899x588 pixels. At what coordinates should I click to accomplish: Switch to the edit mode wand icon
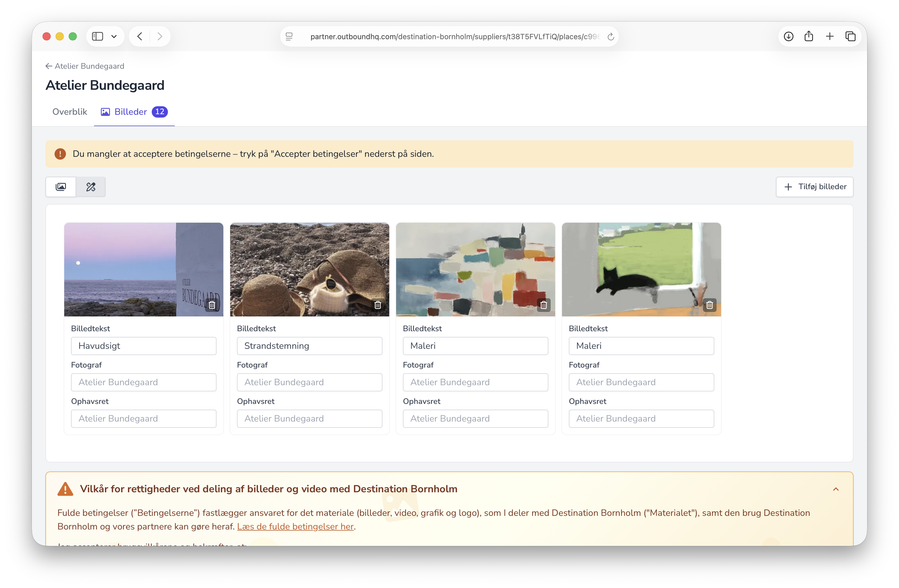[91, 187]
